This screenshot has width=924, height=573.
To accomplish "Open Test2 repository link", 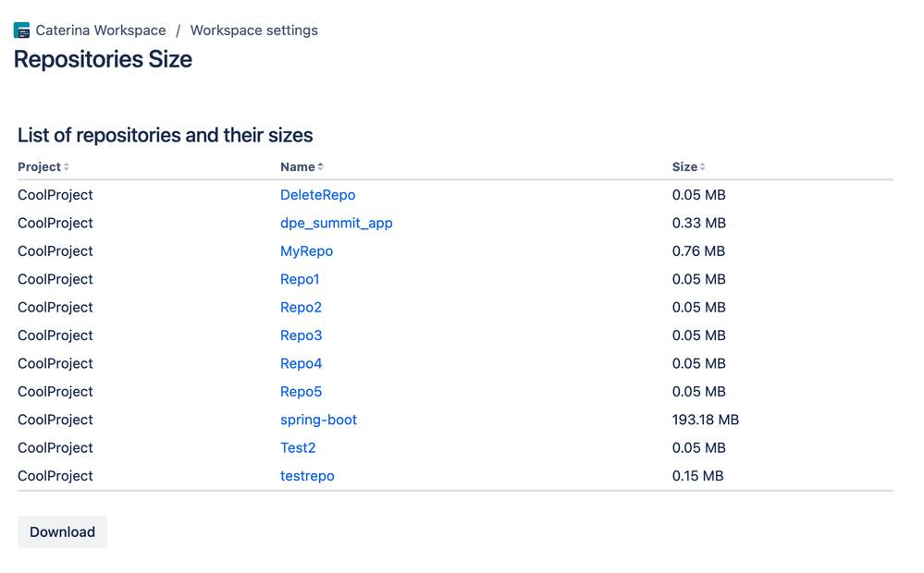I will click(x=298, y=447).
